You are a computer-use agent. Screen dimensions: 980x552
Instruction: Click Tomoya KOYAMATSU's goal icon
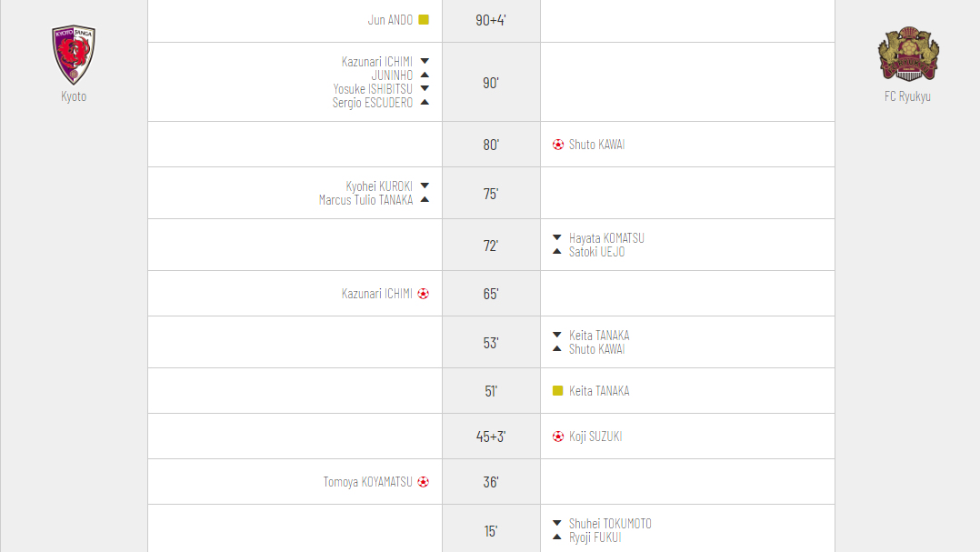pos(423,482)
